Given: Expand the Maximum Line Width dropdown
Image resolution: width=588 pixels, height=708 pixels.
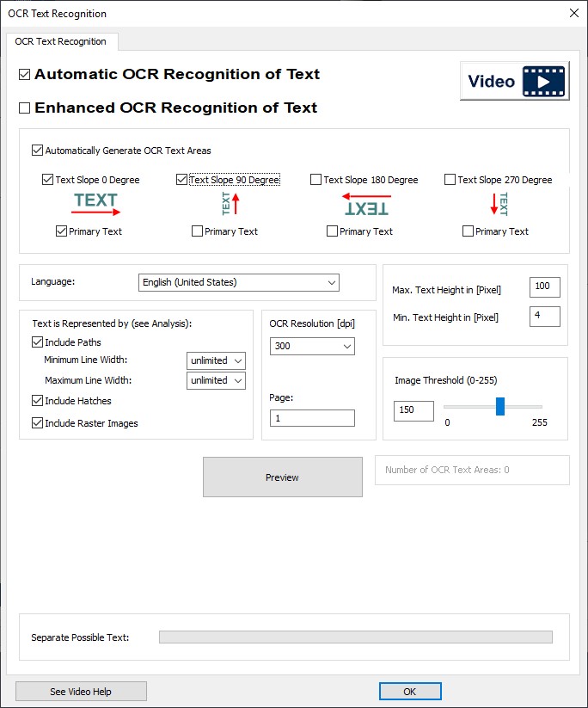Looking at the screenshot, I should click(x=216, y=380).
